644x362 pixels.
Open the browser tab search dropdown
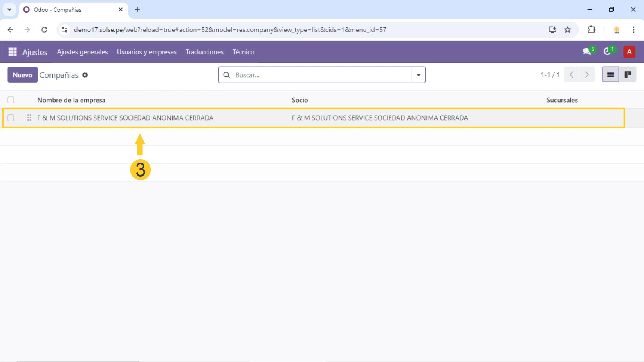coord(9,9)
